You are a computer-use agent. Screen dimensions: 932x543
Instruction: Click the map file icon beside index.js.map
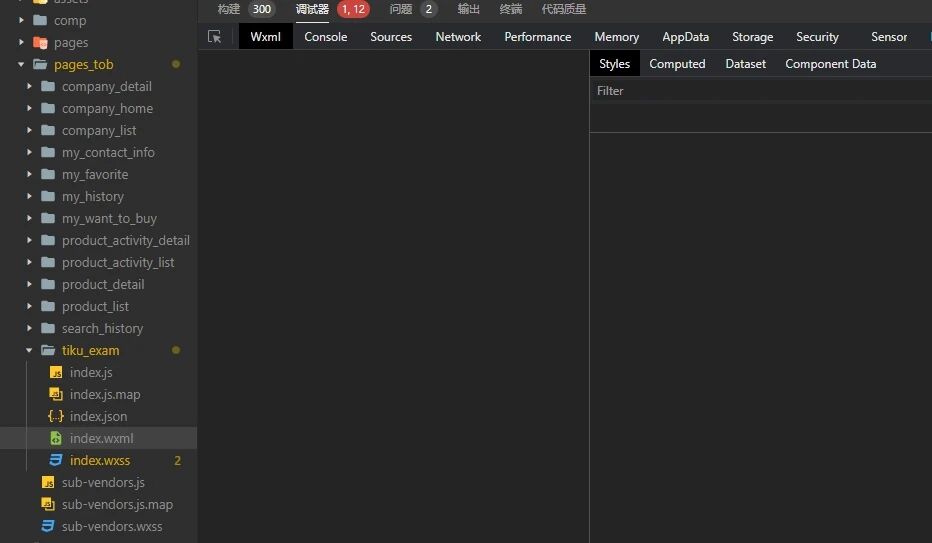point(56,394)
